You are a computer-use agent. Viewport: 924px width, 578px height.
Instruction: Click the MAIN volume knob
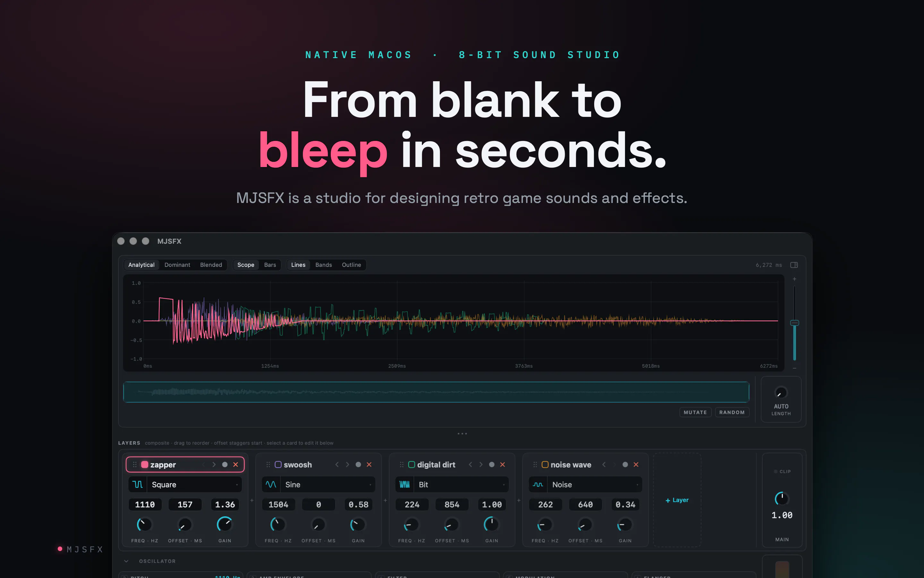782,498
